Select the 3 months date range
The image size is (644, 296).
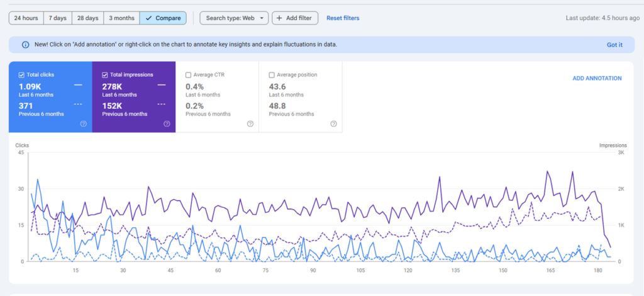121,18
